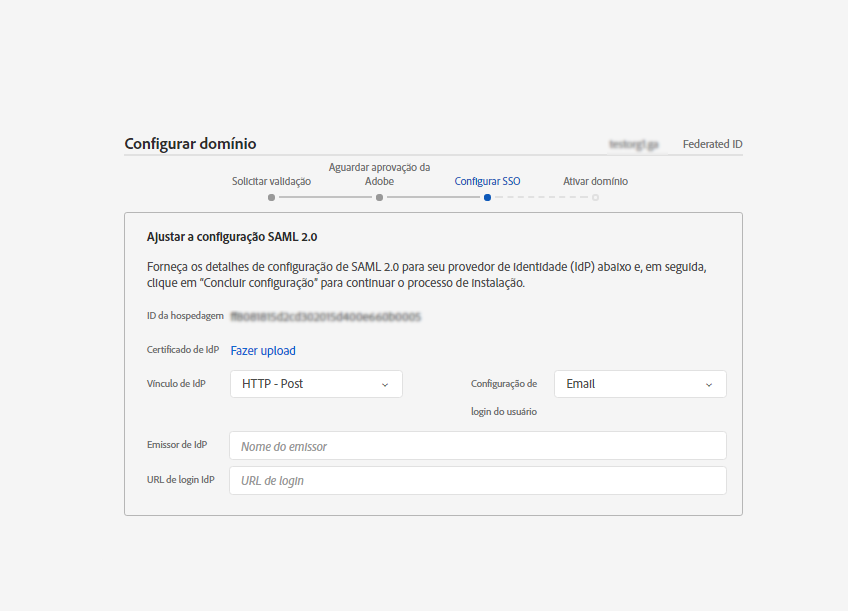
Task: Focus the Nome do emissor input field
Action: [478, 446]
